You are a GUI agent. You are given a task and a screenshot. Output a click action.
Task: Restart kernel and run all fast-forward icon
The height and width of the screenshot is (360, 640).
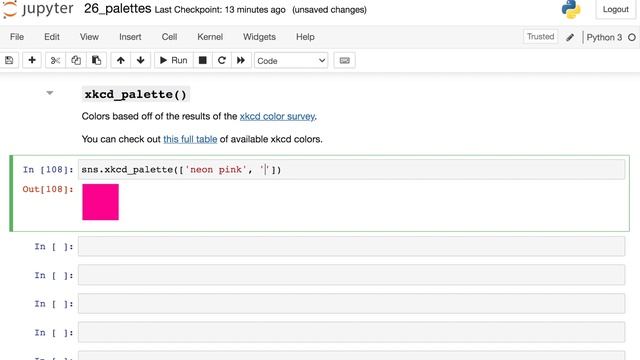click(x=241, y=60)
